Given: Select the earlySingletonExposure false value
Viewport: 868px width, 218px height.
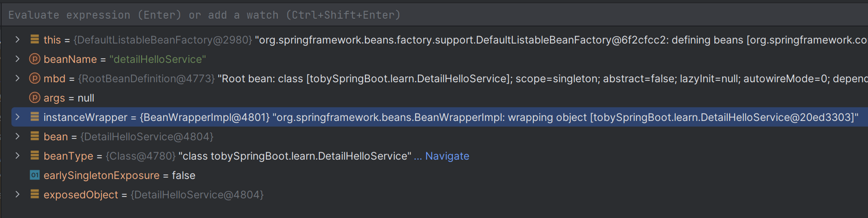Looking at the screenshot, I should pos(184,175).
